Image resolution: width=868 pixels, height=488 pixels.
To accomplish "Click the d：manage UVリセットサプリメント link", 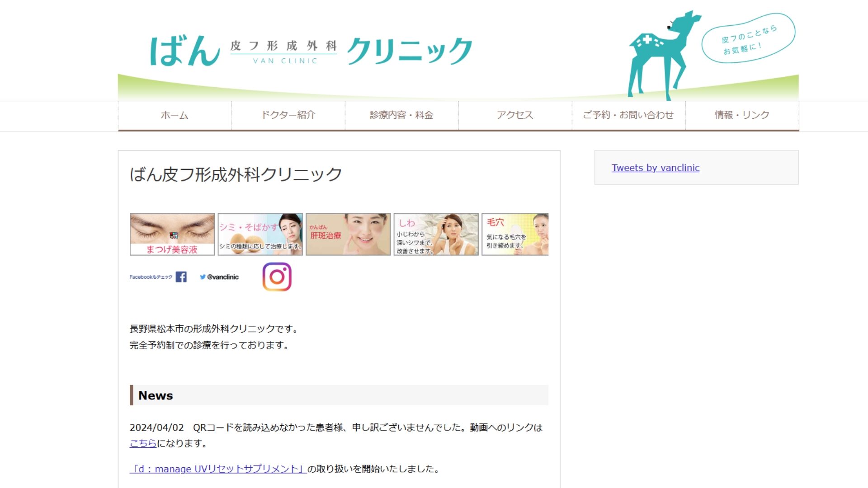I will pos(217,469).
